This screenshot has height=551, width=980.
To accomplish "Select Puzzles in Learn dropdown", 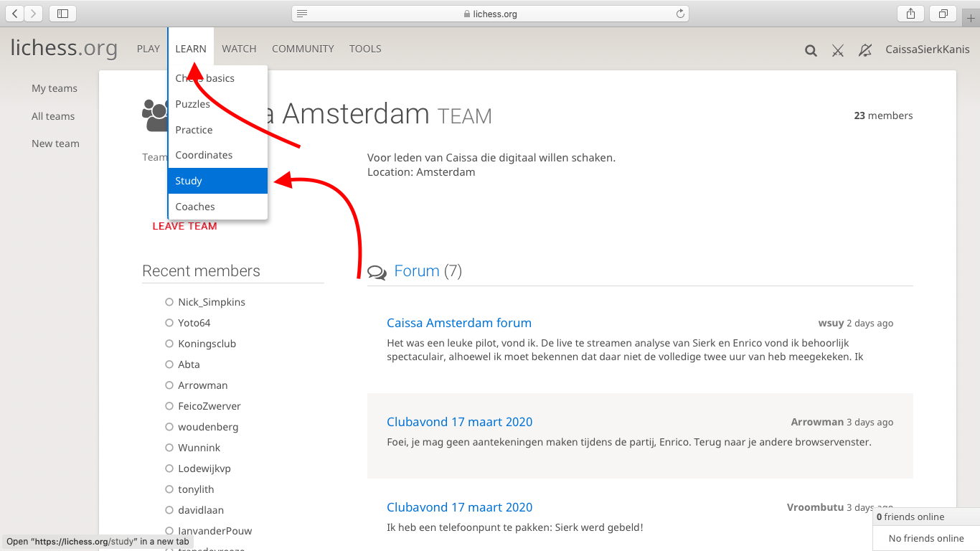I will click(x=217, y=104).
